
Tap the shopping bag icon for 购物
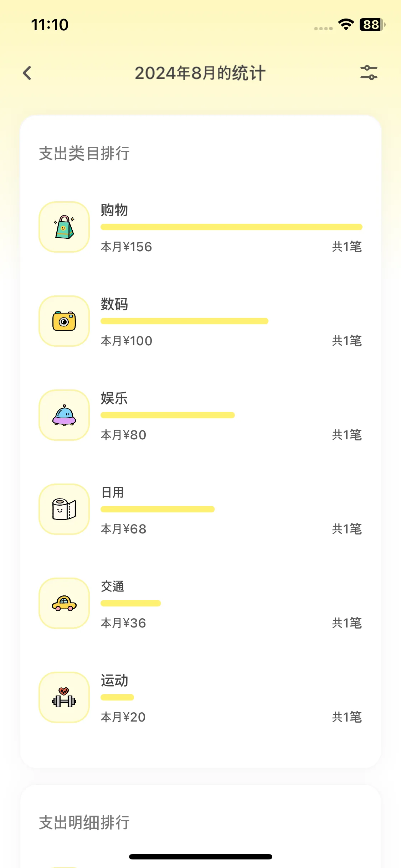(64, 227)
